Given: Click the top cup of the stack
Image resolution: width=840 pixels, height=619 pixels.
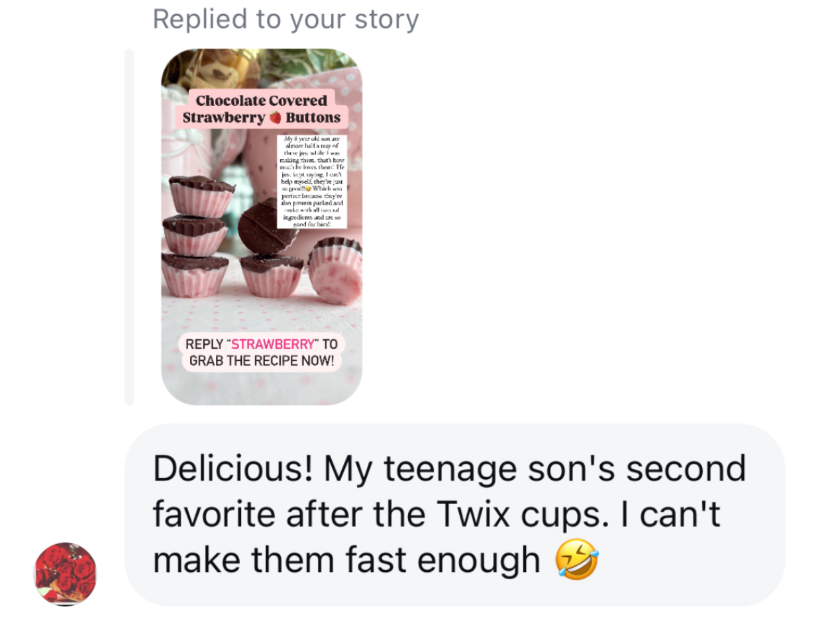Looking at the screenshot, I should (201, 196).
